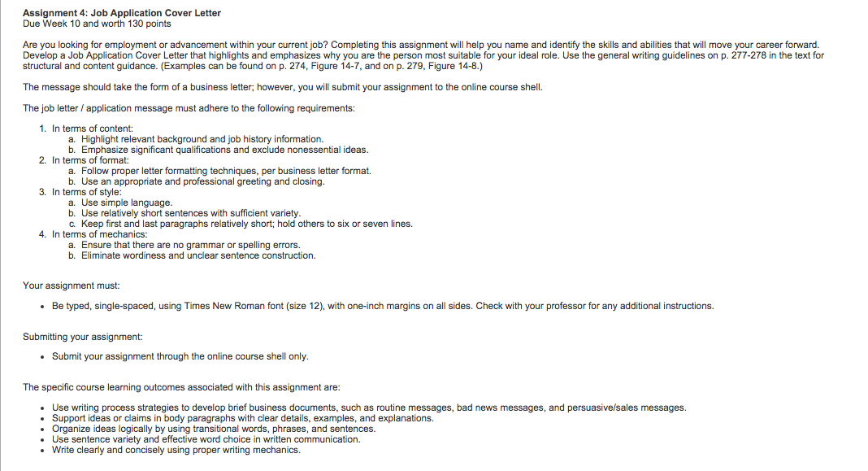Click the 'In terms of mechanics:' list item
This screenshot has width=868, height=471.
[x=100, y=234]
